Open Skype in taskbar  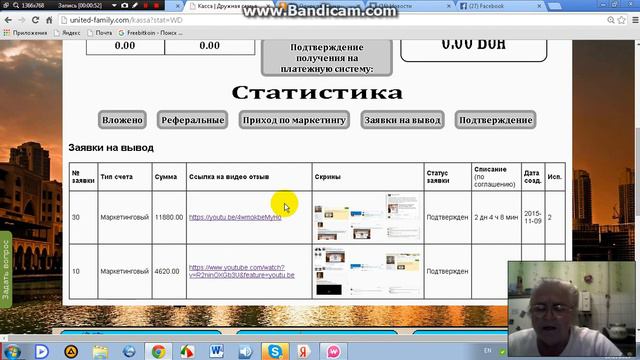click(275, 351)
